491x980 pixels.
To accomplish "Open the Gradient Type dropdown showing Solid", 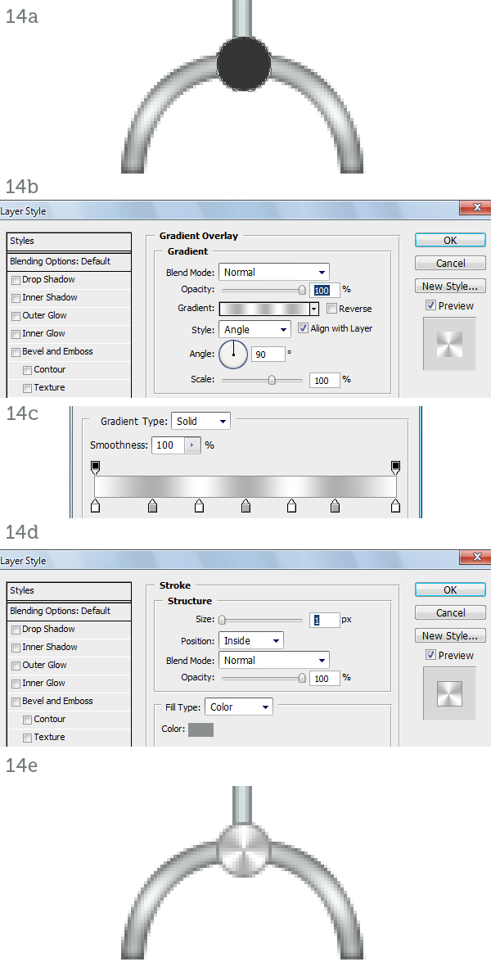I will pyautogui.click(x=200, y=422).
